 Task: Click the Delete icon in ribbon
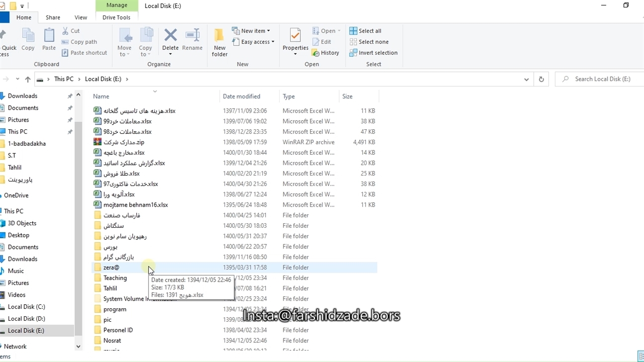(x=170, y=36)
